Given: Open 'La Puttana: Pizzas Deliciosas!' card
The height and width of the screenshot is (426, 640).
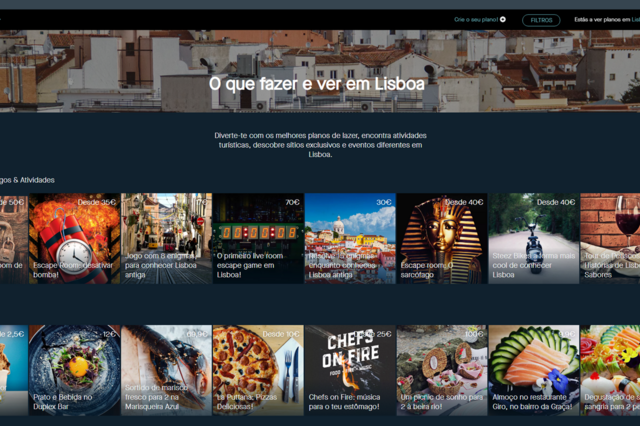Looking at the screenshot, I should pos(258,370).
